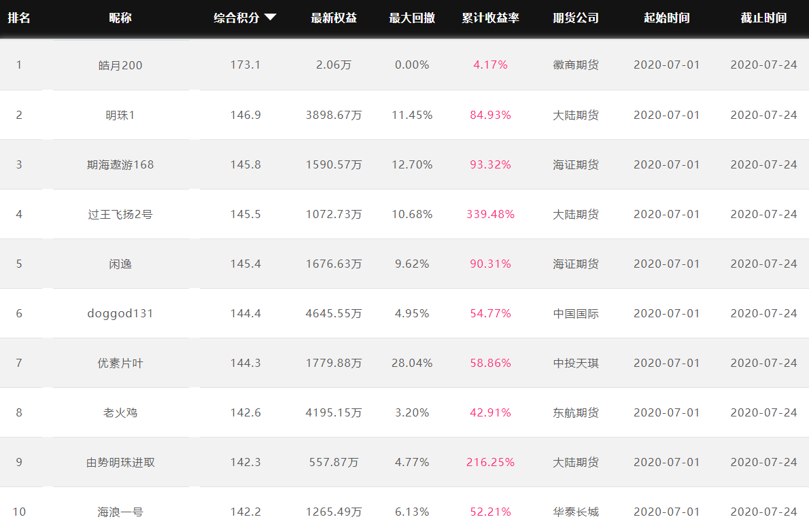Click futures company 徽商期货
The height and width of the screenshot is (532, 809).
576,65
